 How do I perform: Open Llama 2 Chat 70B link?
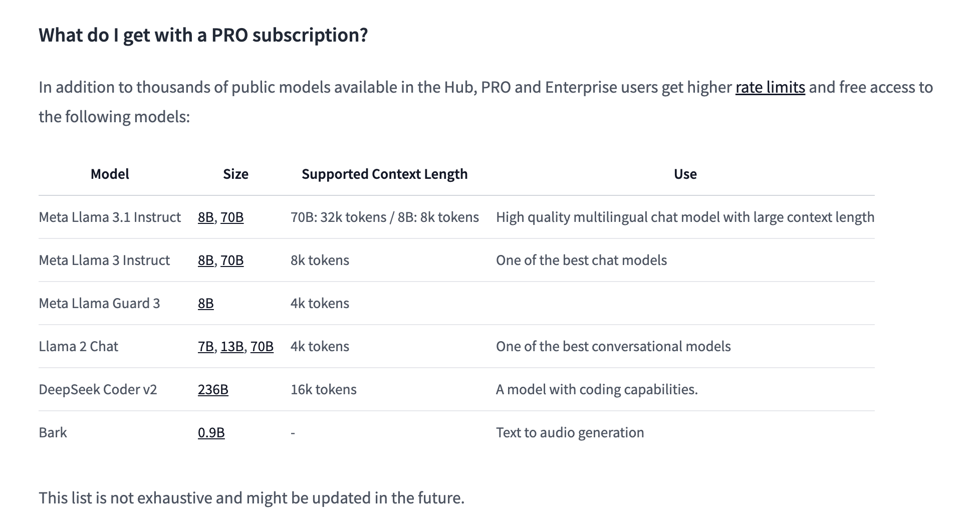pos(262,346)
